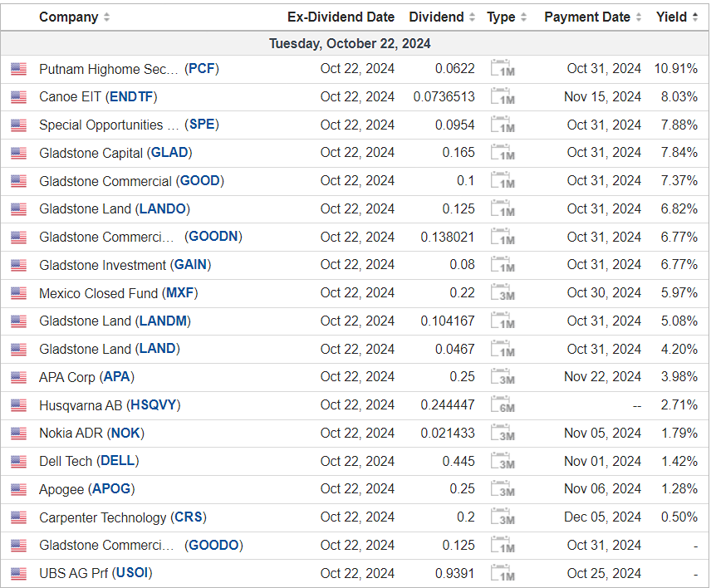Click the 1M type icon for Special Opportunities
Image resolution: width=711 pixels, height=588 pixels.
tap(503, 125)
